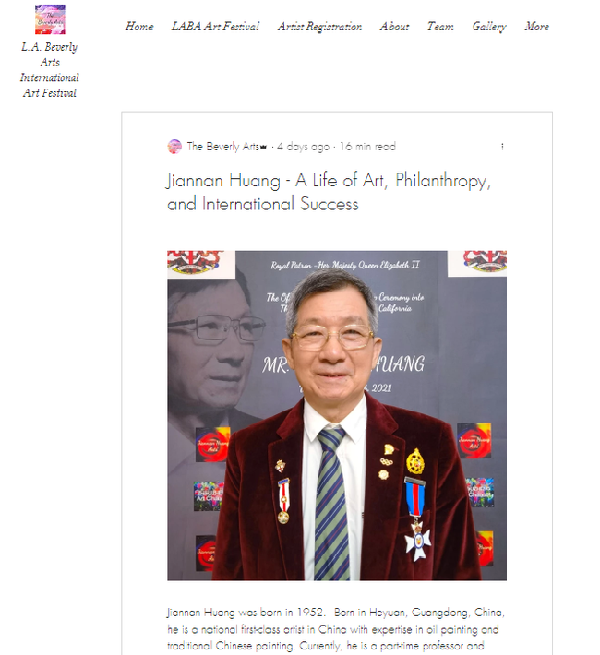Open the Jiannan Huang portrait photo
This screenshot has width=600, height=655.
[337, 415]
